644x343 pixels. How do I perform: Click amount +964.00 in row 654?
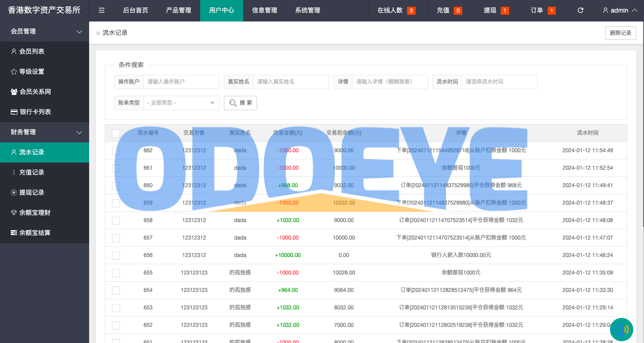pyautogui.click(x=288, y=290)
